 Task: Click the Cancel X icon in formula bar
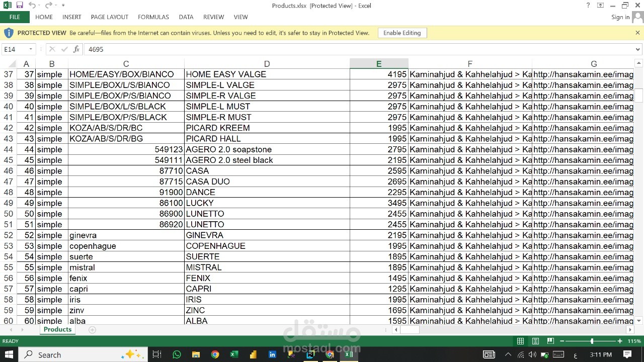(52, 49)
